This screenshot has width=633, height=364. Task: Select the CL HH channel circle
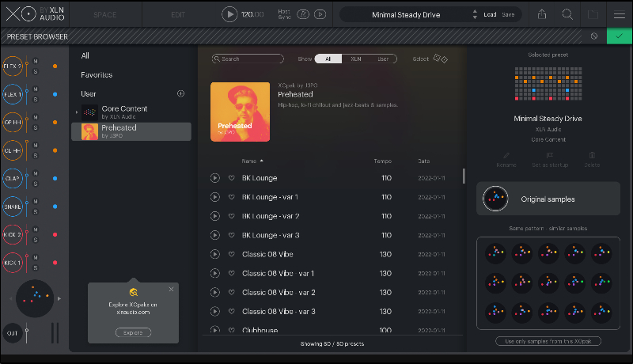point(13,150)
